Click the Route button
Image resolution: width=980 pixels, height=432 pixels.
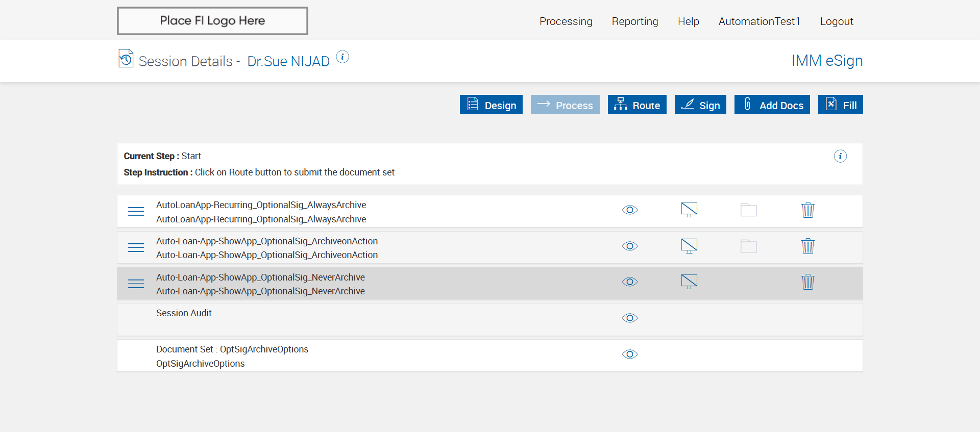637,105
